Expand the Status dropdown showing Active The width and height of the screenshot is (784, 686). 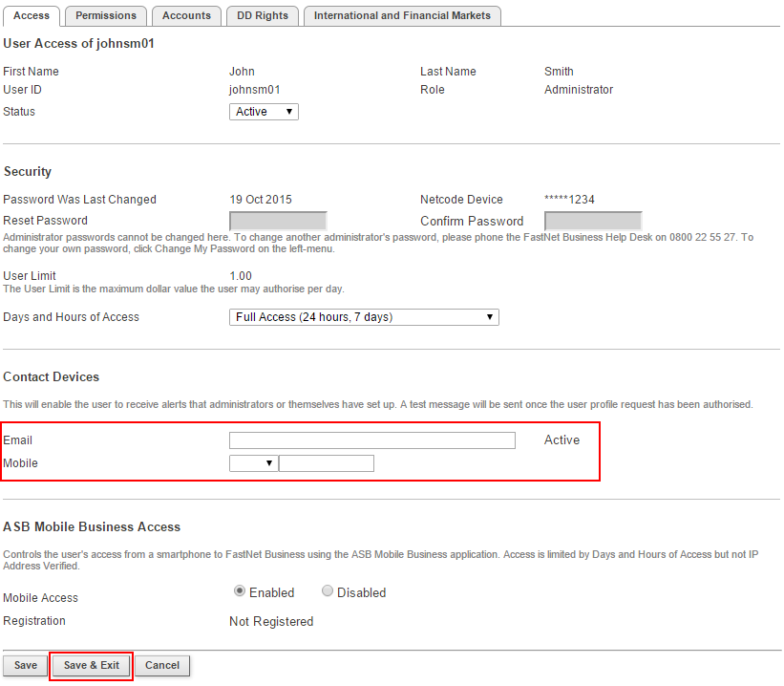click(264, 112)
